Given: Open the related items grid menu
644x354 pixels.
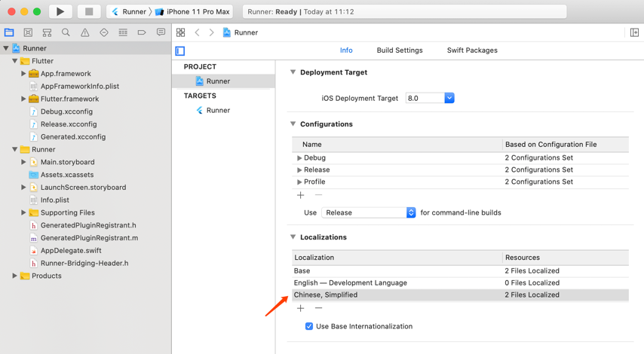Looking at the screenshot, I should tap(181, 32).
